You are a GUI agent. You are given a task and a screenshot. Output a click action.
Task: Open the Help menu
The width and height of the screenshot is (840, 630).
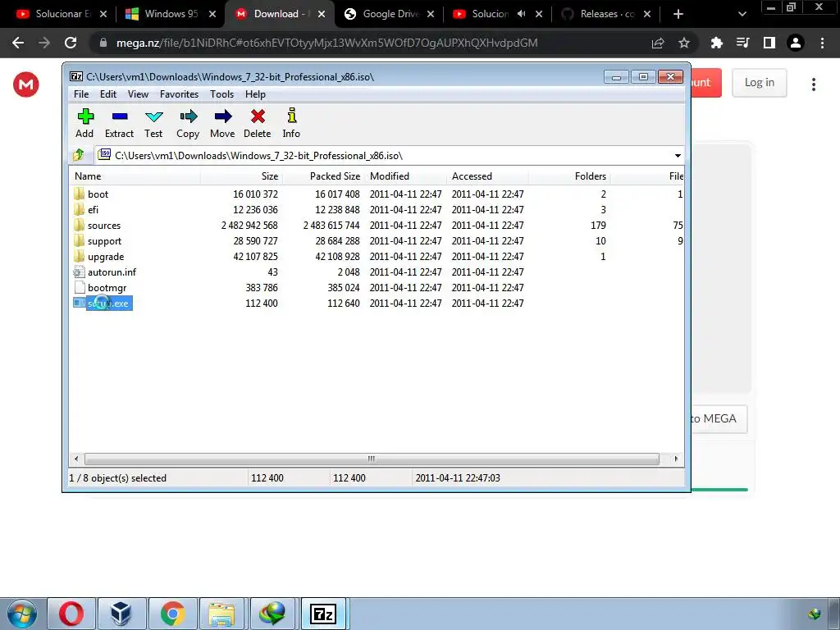[256, 94]
